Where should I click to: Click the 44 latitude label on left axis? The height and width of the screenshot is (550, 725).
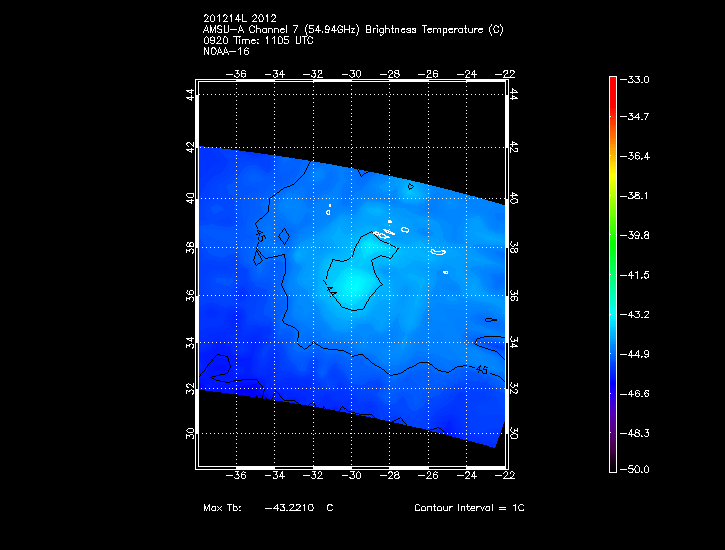point(191,94)
